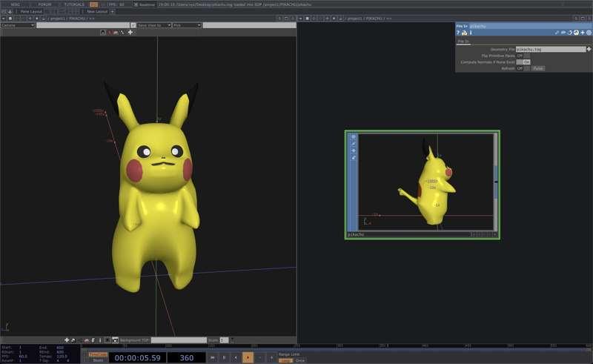Open the Pick dropdown in viewer
Screen dimensions: 593x364
[187, 25]
